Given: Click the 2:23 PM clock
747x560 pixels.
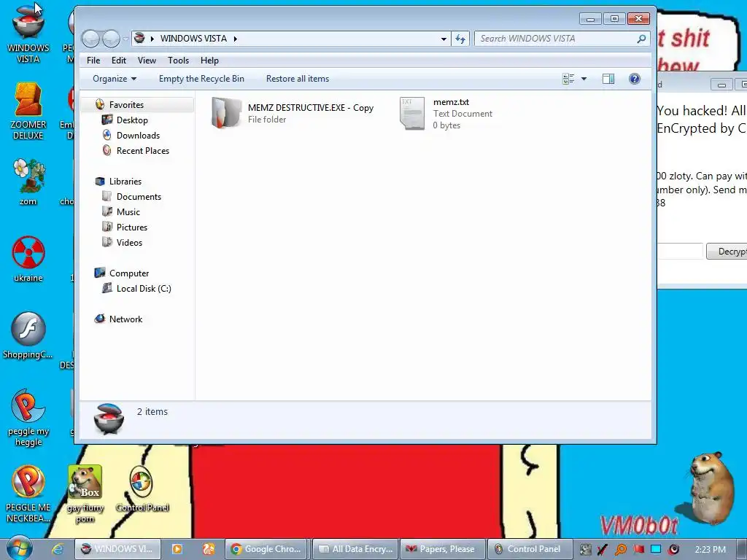Looking at the screenshot, I should click(x=711, y=549).
